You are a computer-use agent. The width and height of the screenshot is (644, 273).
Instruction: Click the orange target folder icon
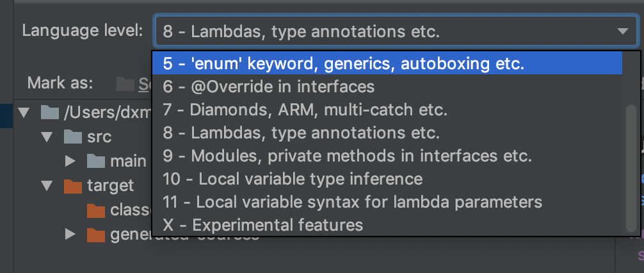pyautogui.click(x=73, y=185)
